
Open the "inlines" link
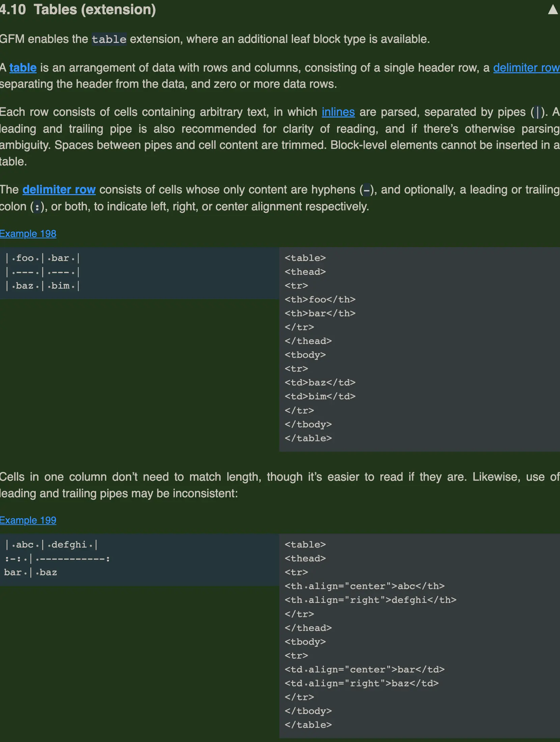point(338,112)
